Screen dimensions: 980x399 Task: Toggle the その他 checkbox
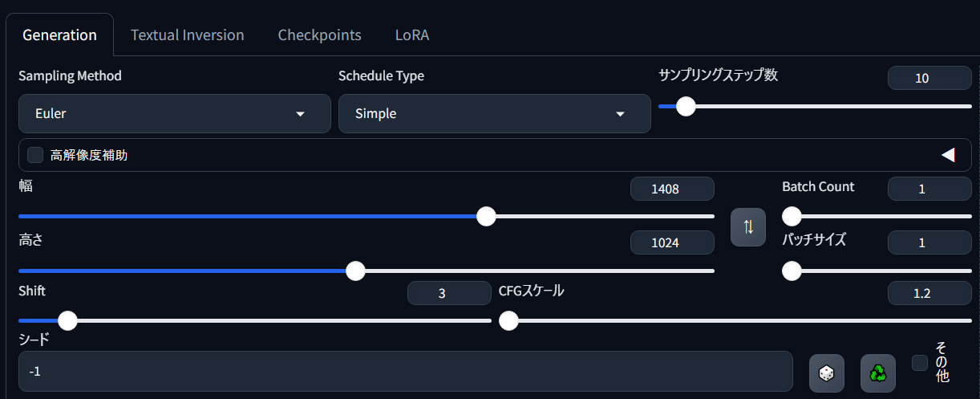click(x=920, y=363)
